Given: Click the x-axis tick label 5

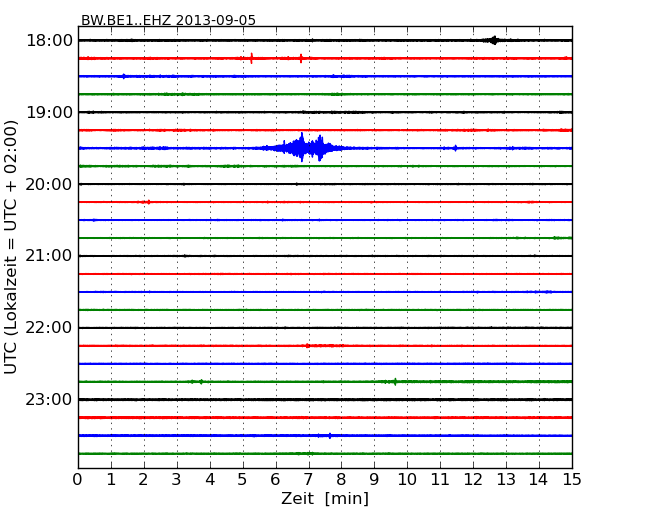Looking at the screenshot, I should 243,479.
